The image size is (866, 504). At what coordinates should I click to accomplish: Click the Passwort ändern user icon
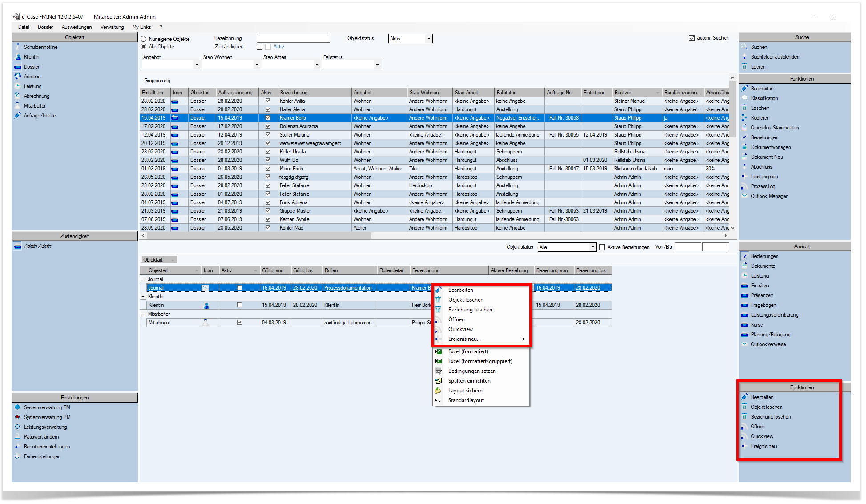coord(18,437)
